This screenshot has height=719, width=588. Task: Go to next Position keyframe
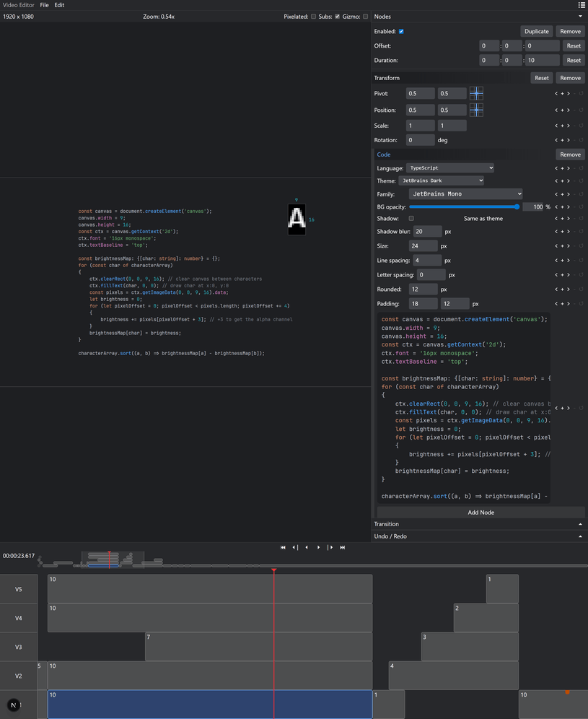pyautogui.click(x=569, y=110)
